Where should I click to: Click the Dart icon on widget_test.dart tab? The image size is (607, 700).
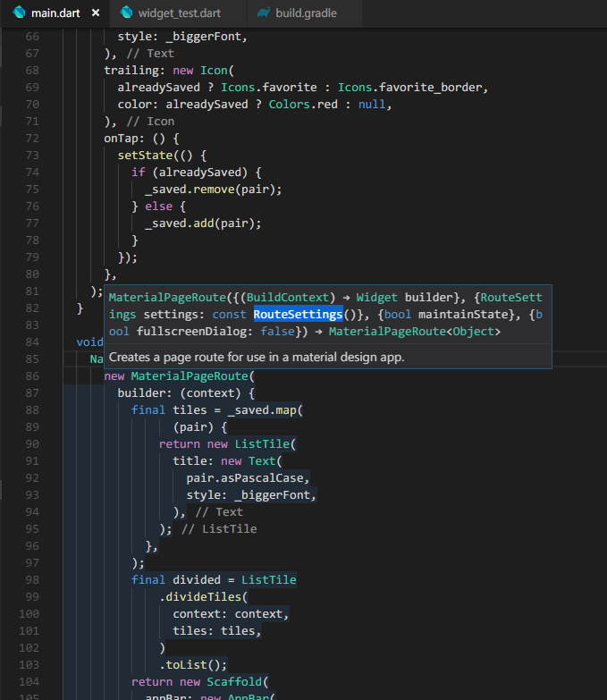127,13
